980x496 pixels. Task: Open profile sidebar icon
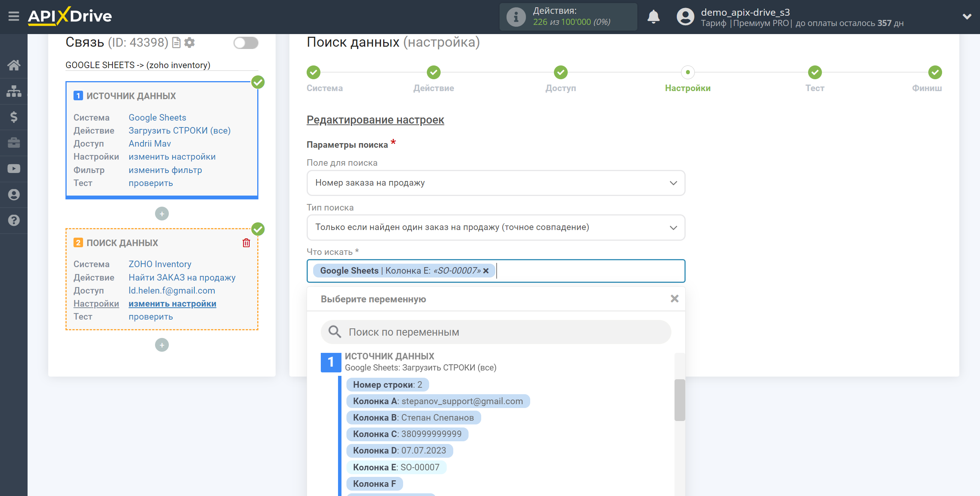(14, 195)
